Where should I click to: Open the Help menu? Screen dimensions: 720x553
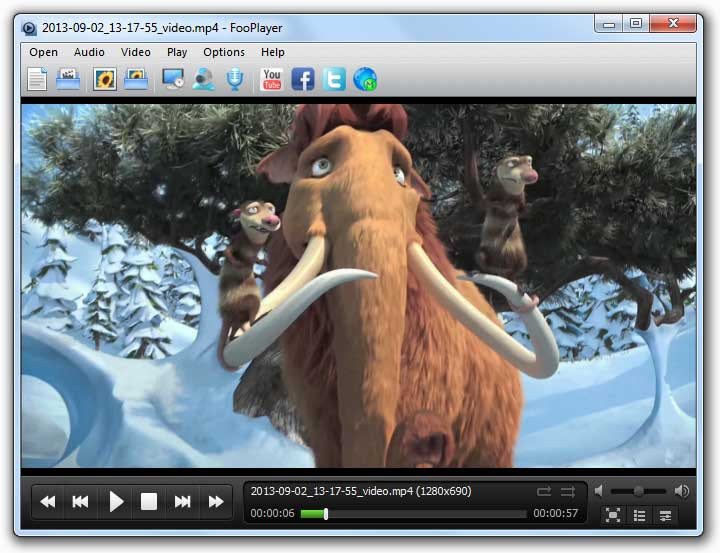point(273,52)
